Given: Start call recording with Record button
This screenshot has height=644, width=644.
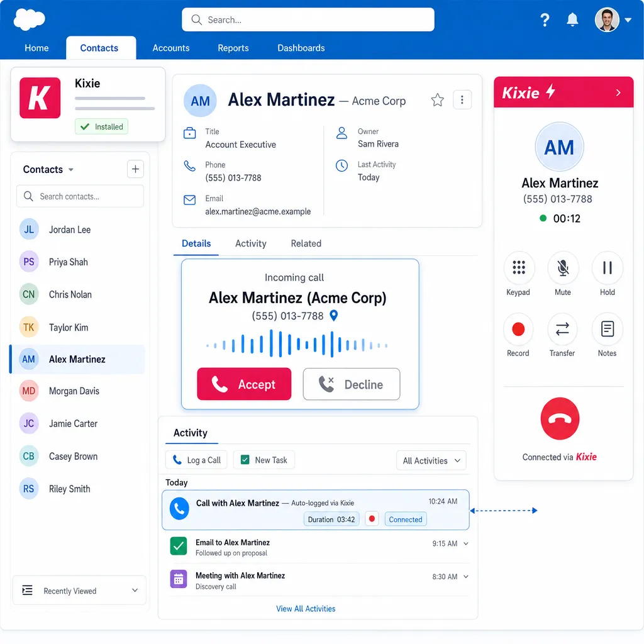Looking at the screenshot, I should (x=518, y=329).
